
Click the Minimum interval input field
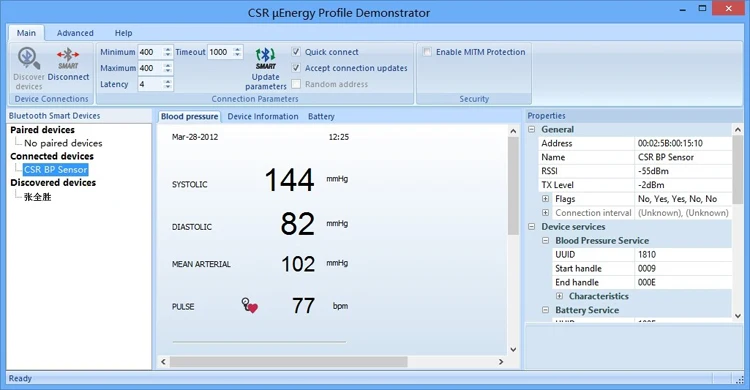150,52
